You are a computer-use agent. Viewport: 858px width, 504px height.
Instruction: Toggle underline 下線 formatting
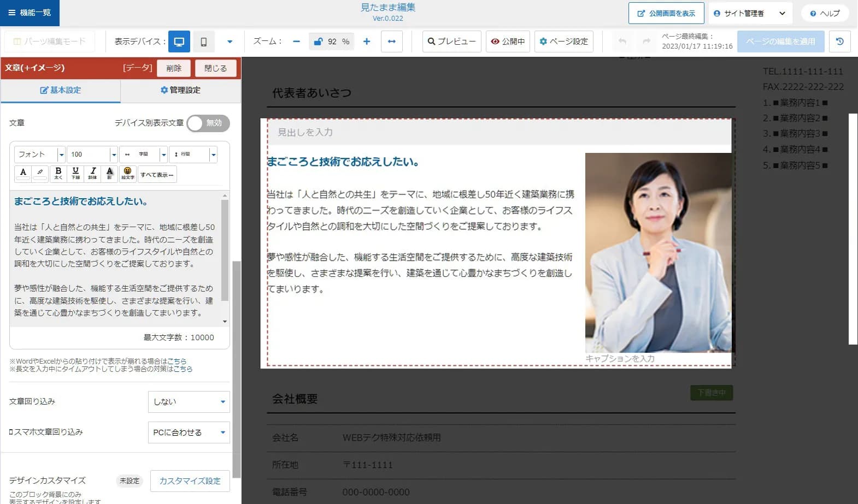pos(75,174)
